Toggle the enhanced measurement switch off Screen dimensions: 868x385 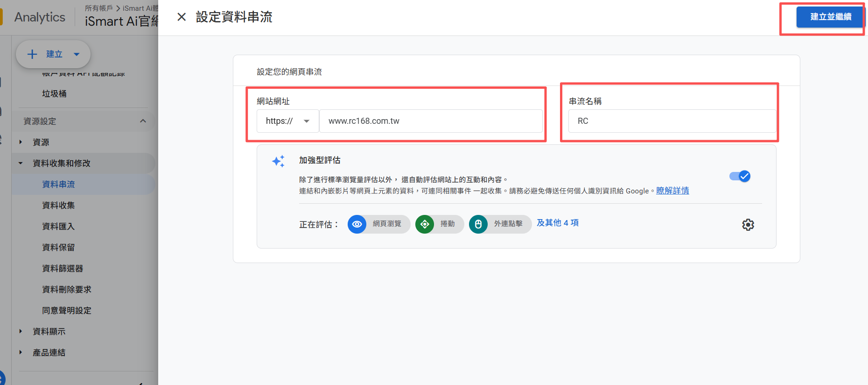(740, 176)
